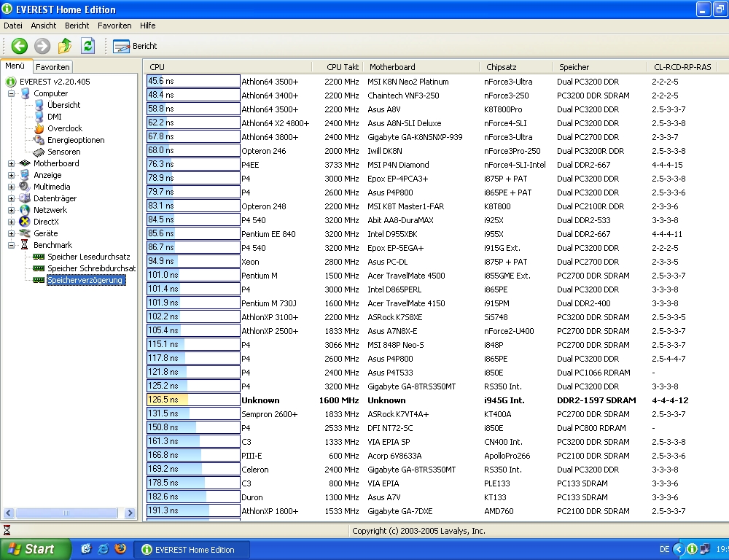Sort by the CPU Takt column header
Viewport: 729px width, 560px height.
(x=338, y=67)
